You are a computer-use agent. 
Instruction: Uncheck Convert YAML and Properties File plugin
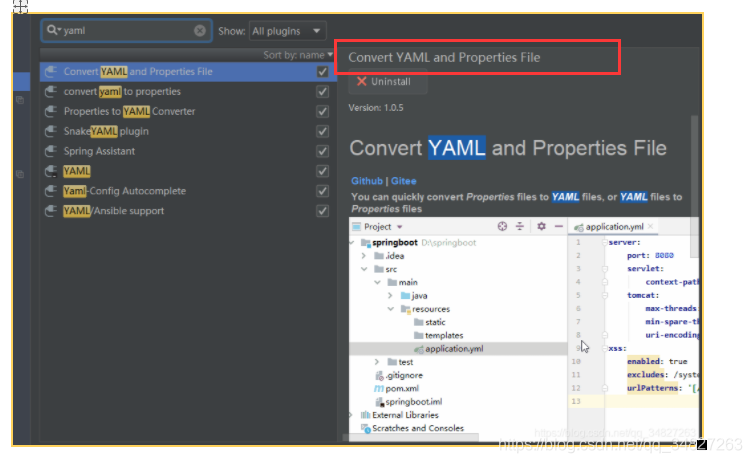[323, 72]
